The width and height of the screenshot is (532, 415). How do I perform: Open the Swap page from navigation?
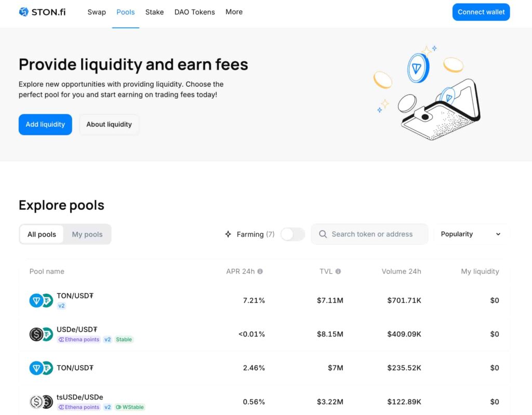click(97, 12)
